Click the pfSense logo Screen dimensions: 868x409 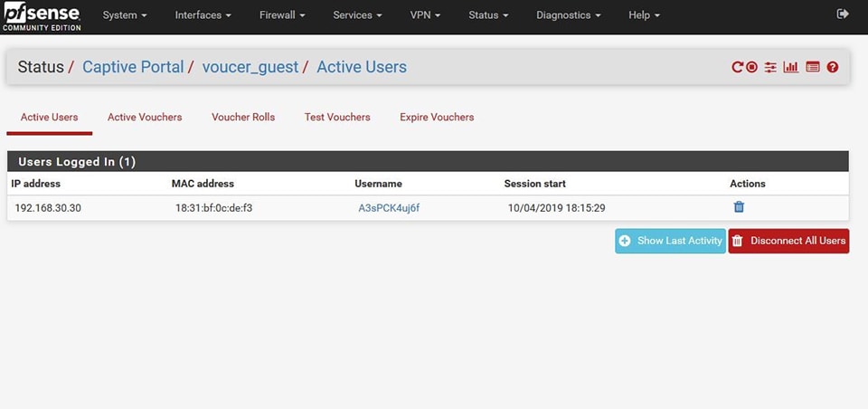(x=41, y=15)
